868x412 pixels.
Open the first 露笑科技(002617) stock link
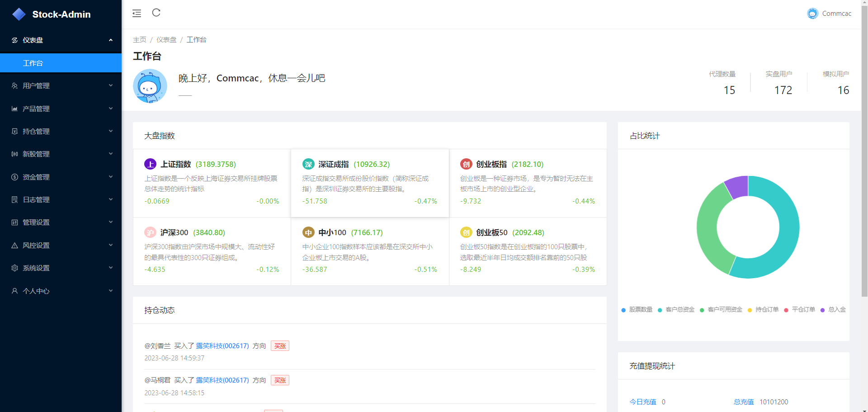click(222, 346)
